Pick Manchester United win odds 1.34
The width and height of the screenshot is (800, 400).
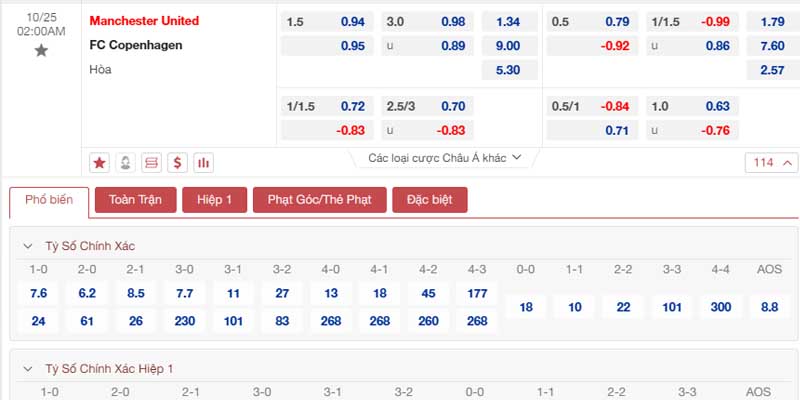[x=510, y=22]
